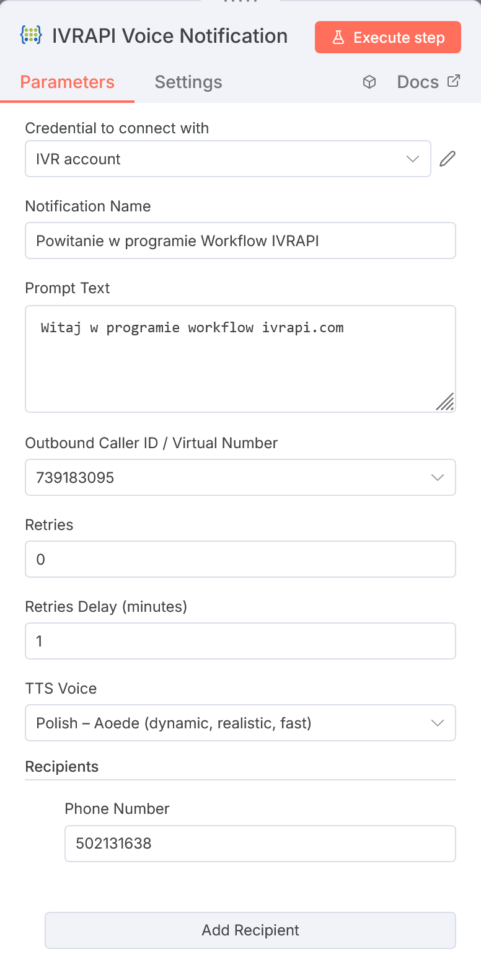Click the pencil icon to edit IVR account credential
The height and width of the screenshot is (980, 481).
point(447,159)
